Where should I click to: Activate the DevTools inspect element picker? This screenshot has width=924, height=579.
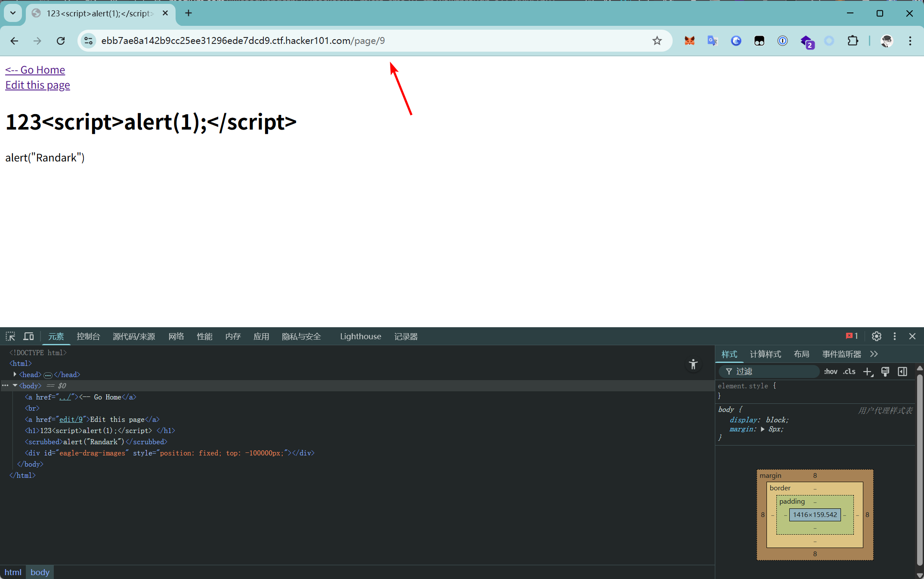click(x=10, y=336)
